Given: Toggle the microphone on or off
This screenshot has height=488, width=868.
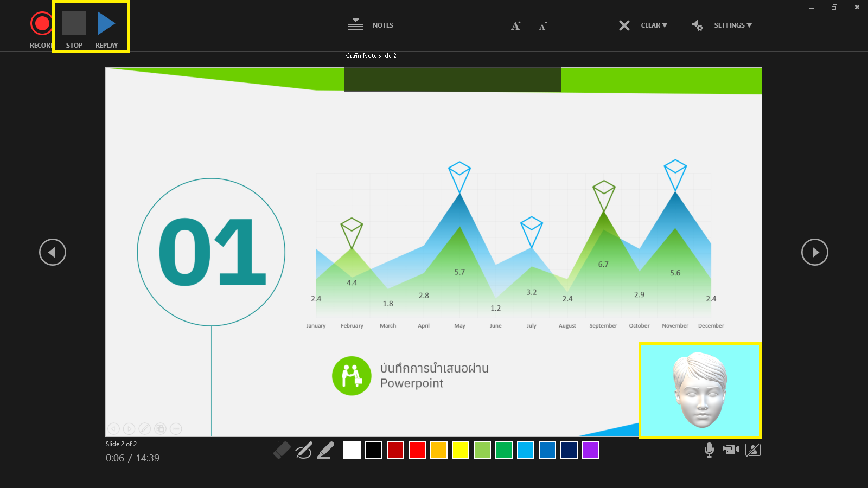Looking at the screenshot, I should (709, 450).
